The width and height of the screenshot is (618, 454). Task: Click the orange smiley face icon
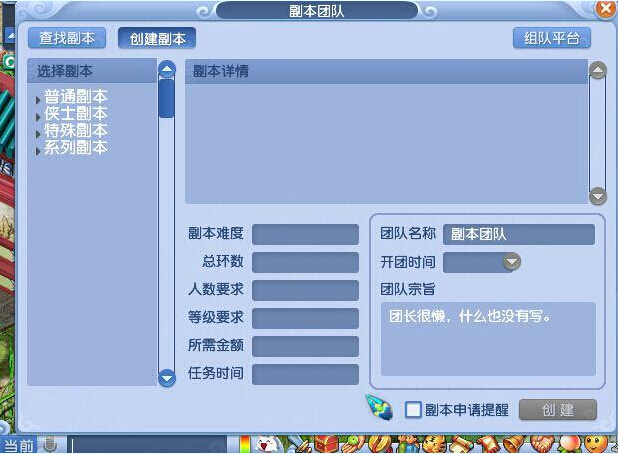coord(595,445)
